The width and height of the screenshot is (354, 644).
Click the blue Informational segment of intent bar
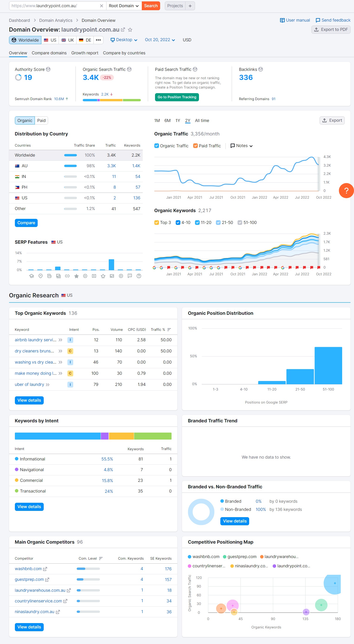click(x=58, y=436)
